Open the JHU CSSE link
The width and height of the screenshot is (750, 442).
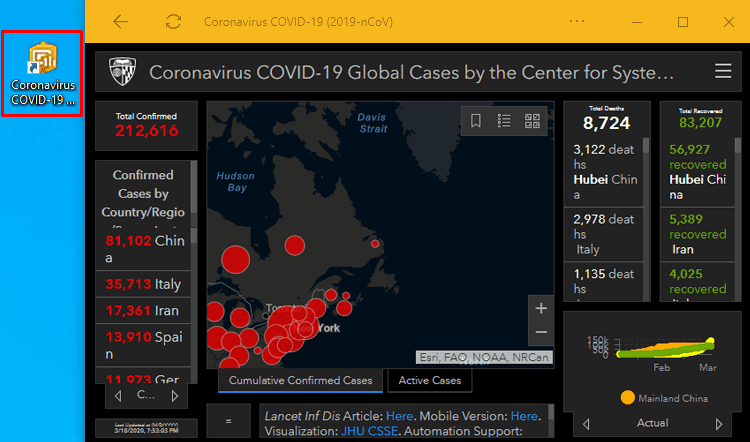tap(369, 431)
